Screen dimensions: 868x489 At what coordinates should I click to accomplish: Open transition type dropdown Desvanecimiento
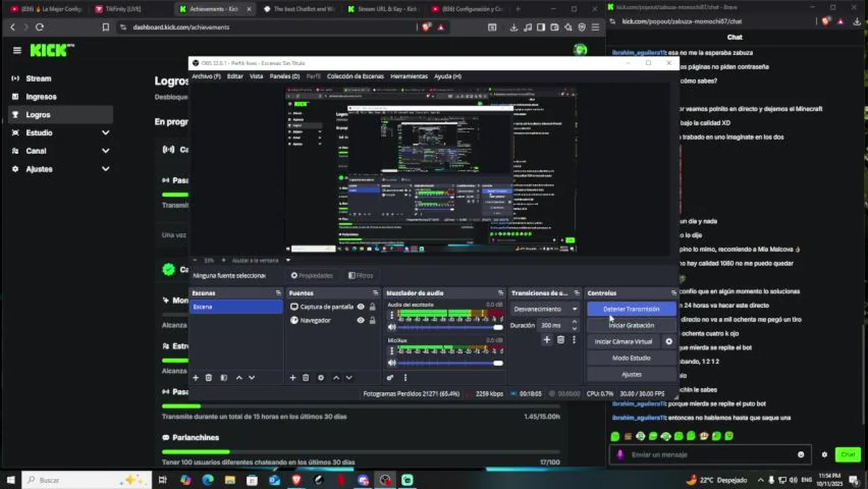coord(546,309)
